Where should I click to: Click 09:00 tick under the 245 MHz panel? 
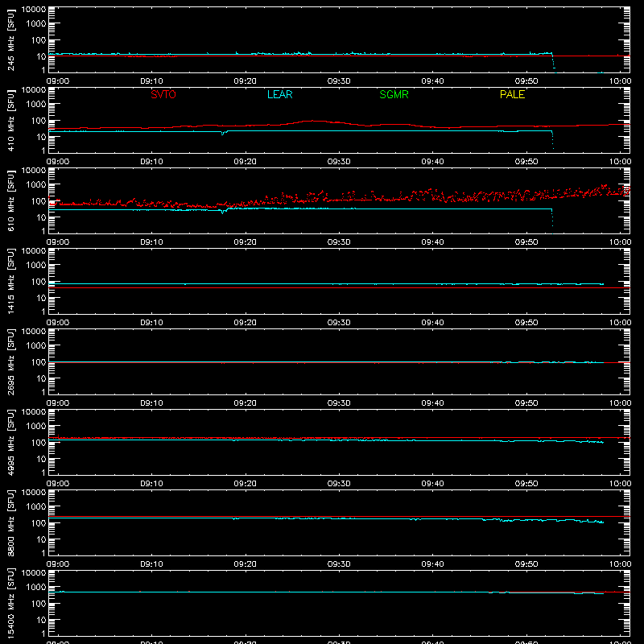point(57,81)
